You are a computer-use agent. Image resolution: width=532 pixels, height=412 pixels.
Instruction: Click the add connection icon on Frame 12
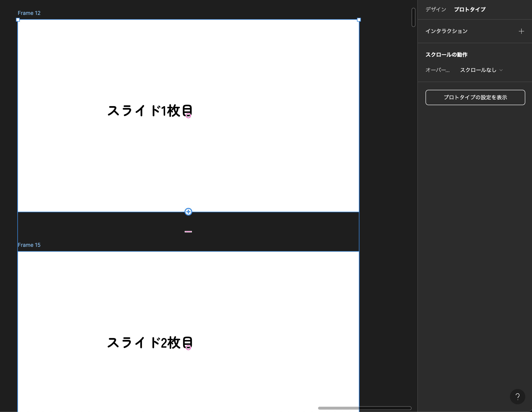188,212
